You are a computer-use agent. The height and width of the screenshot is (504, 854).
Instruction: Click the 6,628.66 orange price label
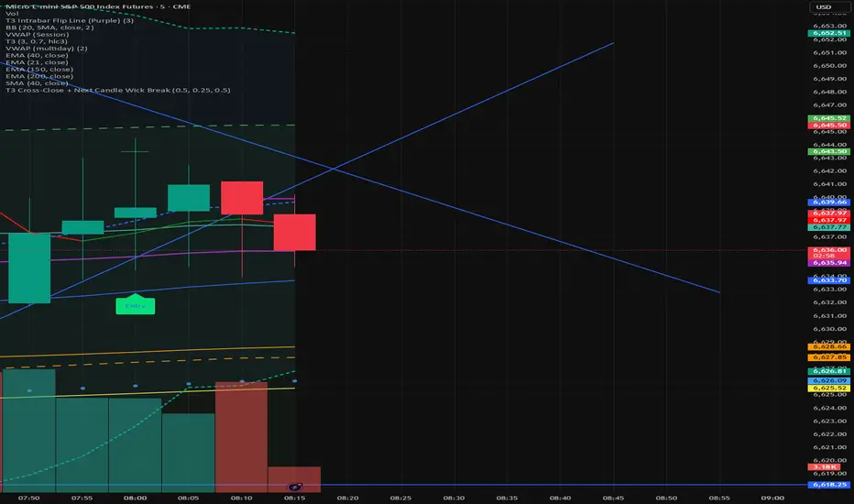click(x=828, y=346)
